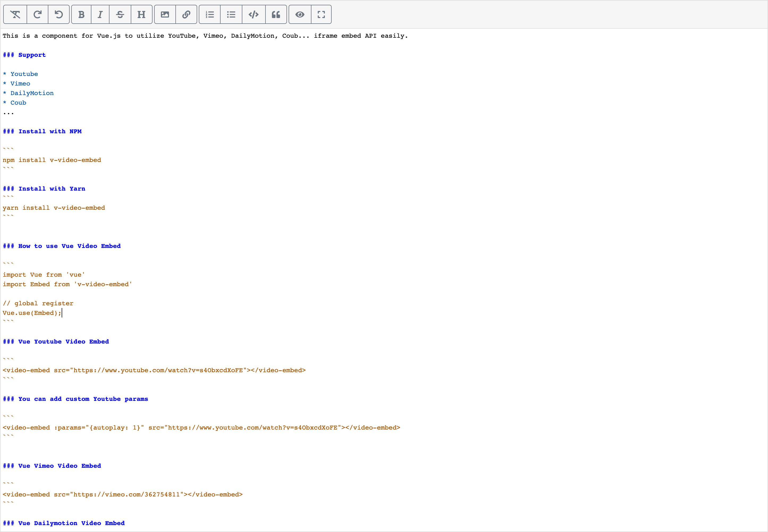Click the undo arrow button
This screenshot has height=532, width=768.
[x=59, y=14]
